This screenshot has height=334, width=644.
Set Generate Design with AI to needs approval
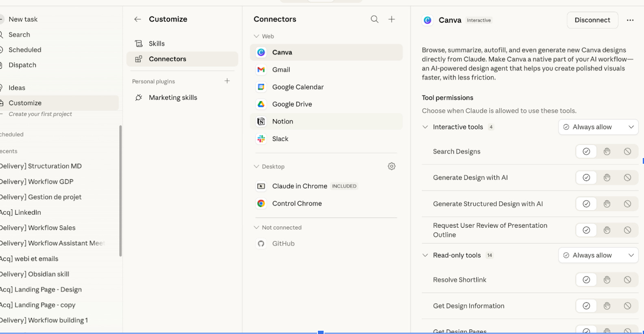coord(607,178)
